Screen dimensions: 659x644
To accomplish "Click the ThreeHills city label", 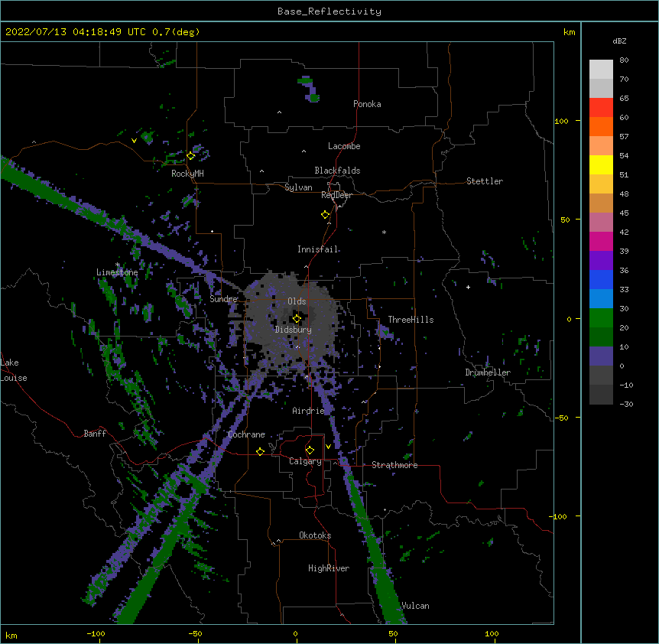I will (411, 320).
